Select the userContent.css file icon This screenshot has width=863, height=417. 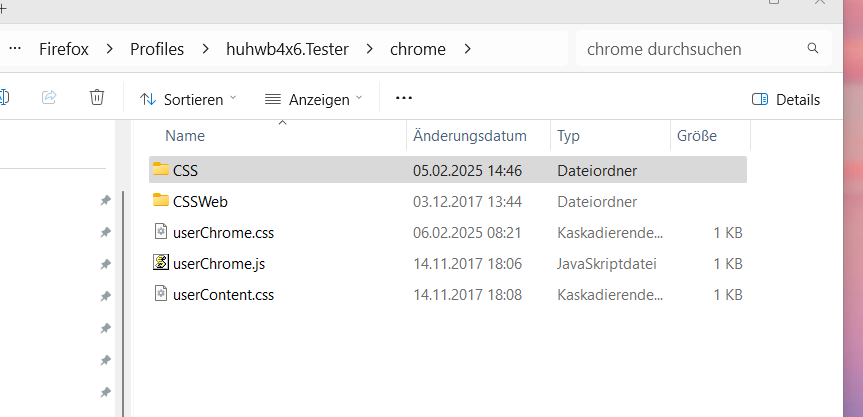click(161, 294)
